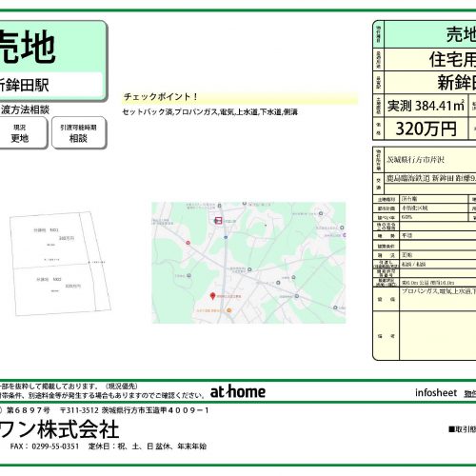Click the 60% building coverage value

coord(407,217)
